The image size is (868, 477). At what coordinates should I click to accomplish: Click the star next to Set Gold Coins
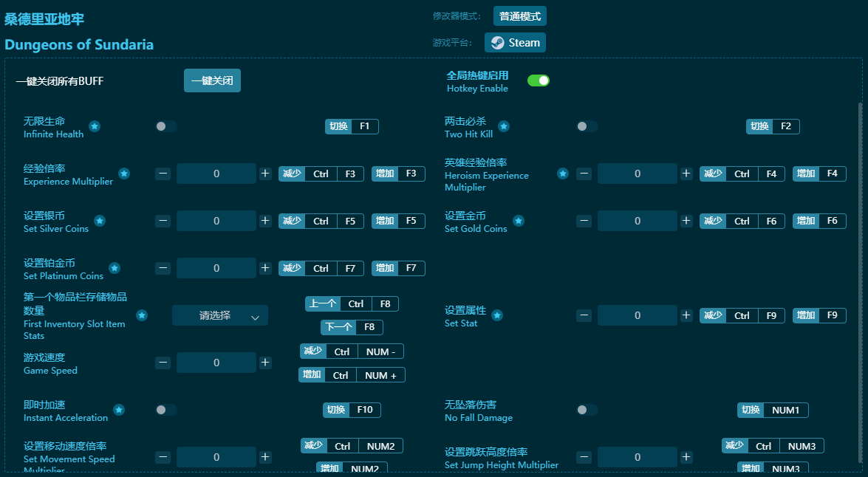pos(519,221)
